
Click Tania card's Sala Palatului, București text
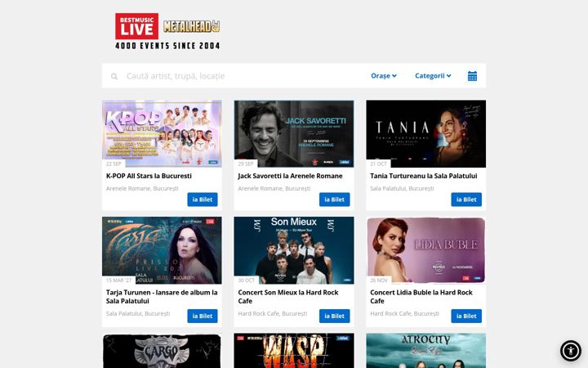pyautogui.click(x=402, y=189)
